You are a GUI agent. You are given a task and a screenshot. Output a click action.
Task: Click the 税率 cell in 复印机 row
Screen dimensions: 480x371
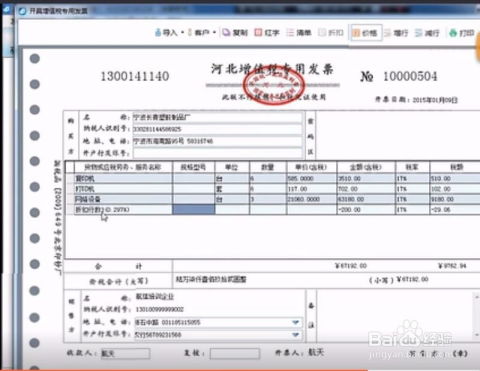coord(412,178)
